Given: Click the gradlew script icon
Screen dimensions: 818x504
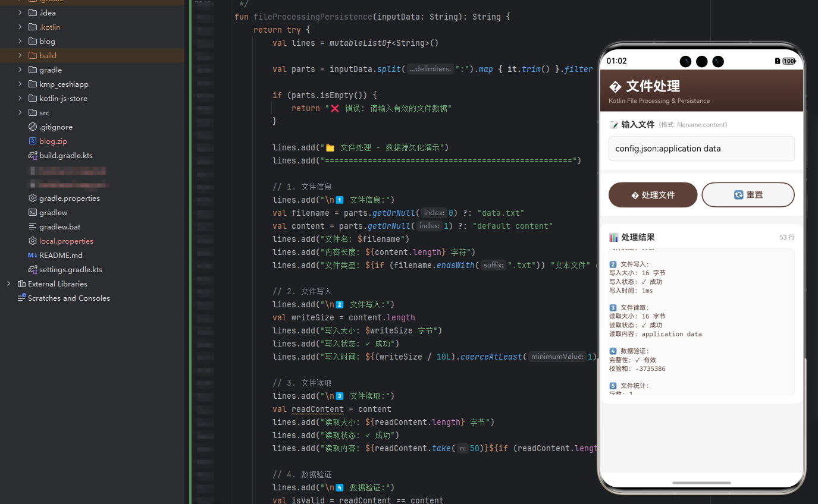Looking at the screenshot, I should tap(33, 212).
